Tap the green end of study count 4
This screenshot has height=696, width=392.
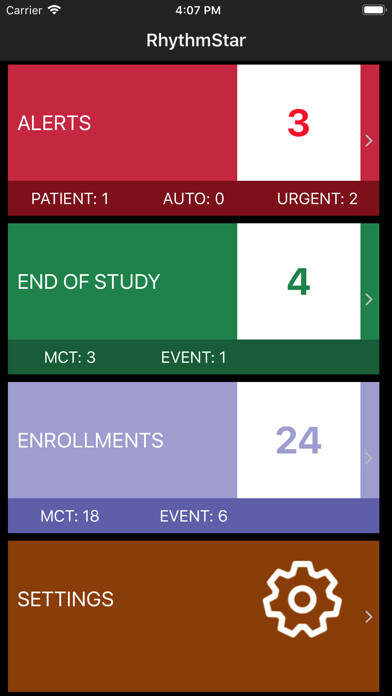[x=298, y=282]
